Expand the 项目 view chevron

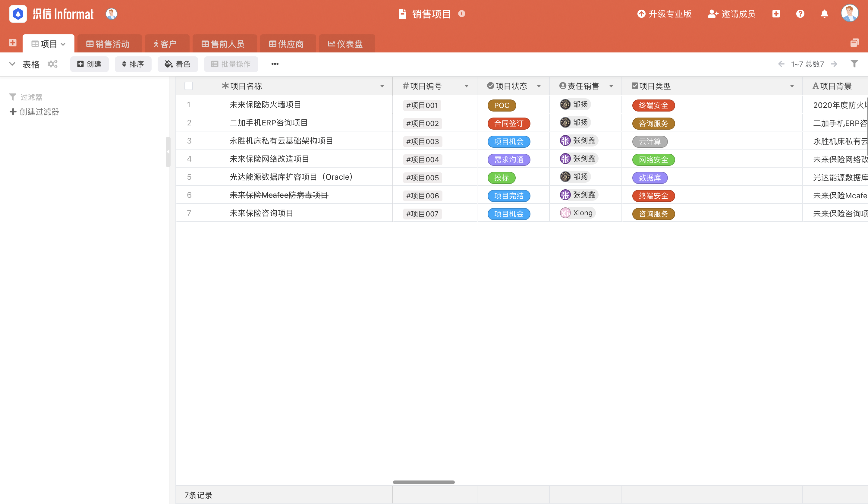click(63, 44)
